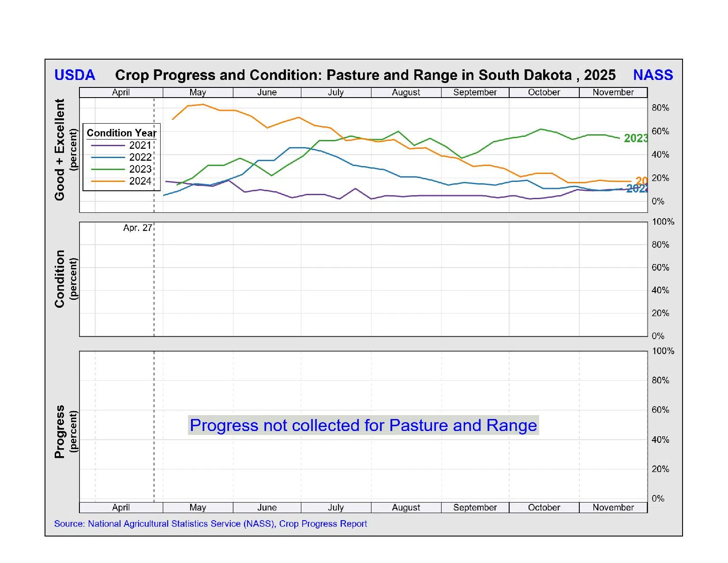Click the Apr. 27 date marker label

(x=137, y=228)
